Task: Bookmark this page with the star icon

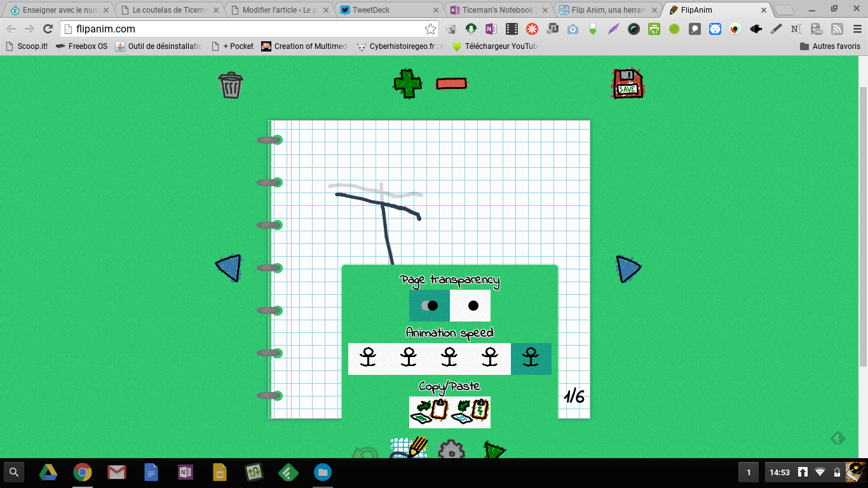Action: coord(430,29)
